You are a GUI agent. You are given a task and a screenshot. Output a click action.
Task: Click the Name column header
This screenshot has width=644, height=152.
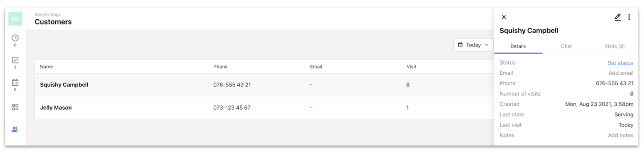(46, 66)
